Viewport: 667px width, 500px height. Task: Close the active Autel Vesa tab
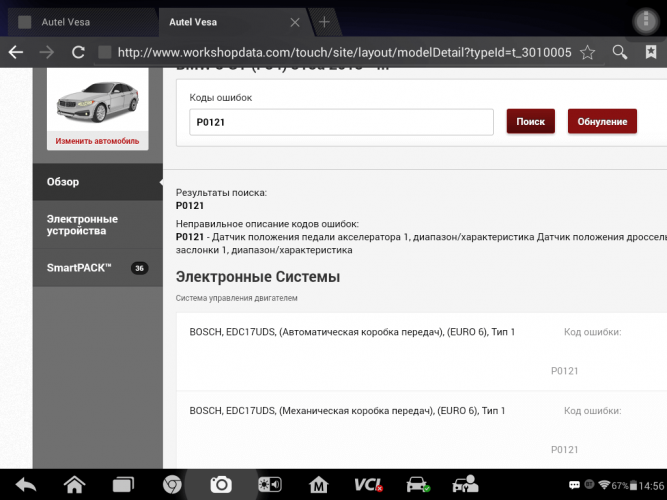[x=295, y=22]
